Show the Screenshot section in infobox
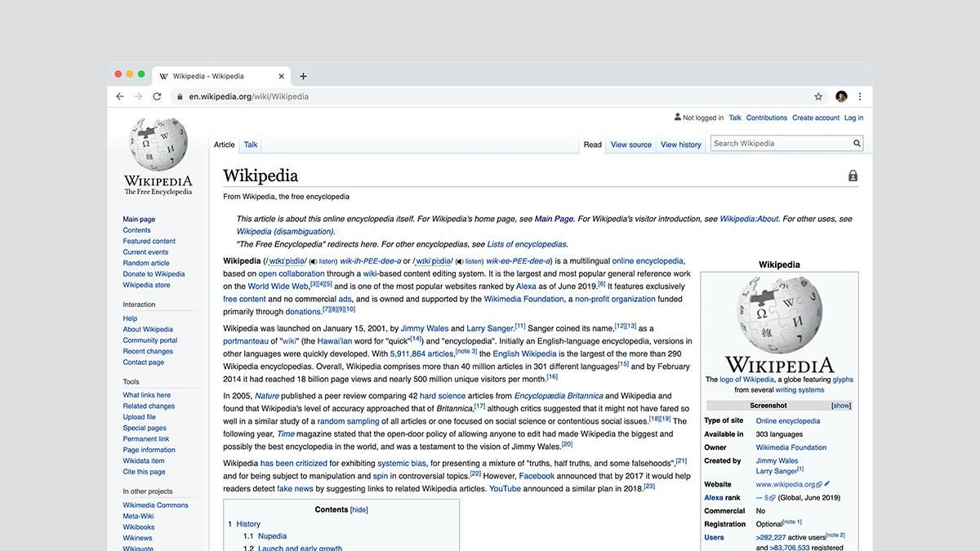Screen dimensions: 980x551 pyautogui.click(x=841, y=406)
